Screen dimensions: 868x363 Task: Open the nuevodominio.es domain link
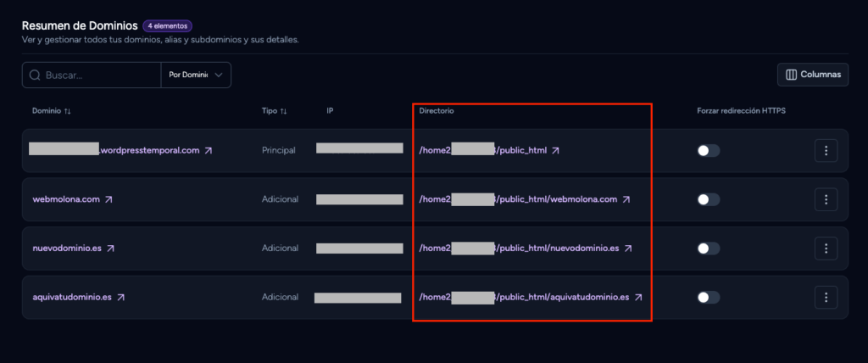[x=67, y=249]
